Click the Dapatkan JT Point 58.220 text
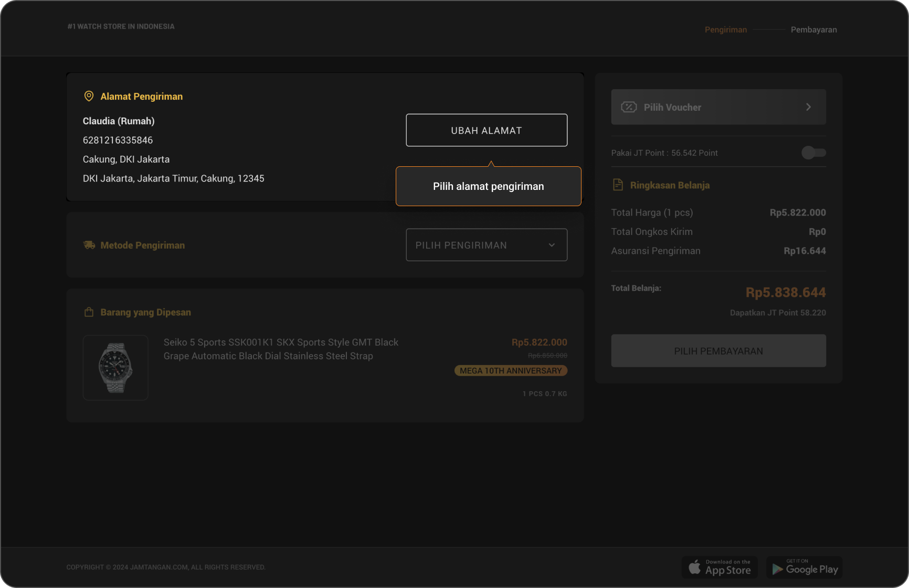Image resolution: width=909 pixels, height=588 pixels. 778,313
